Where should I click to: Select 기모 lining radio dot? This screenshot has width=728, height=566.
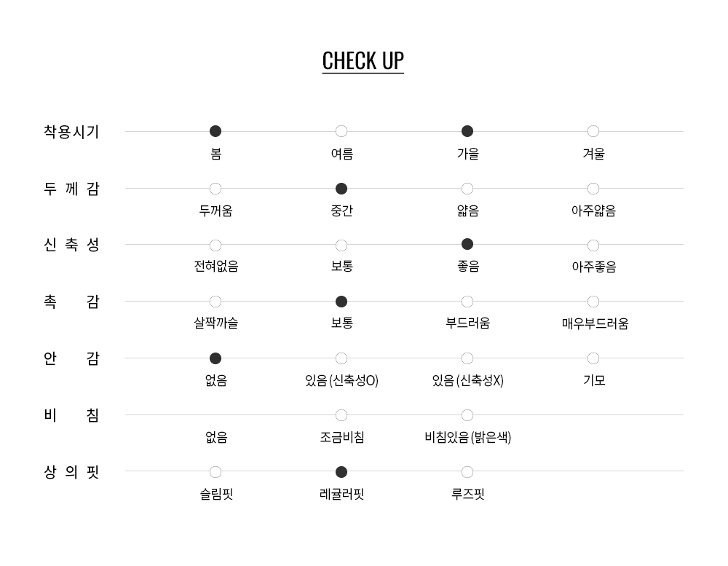point(593,358)
